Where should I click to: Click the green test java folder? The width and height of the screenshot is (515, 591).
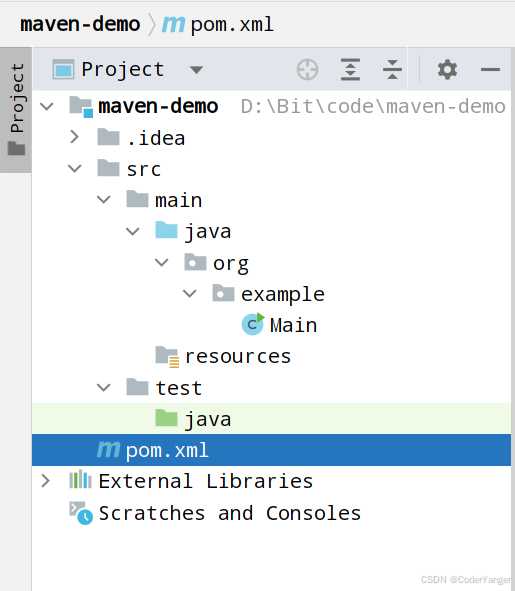coord(166,418)
